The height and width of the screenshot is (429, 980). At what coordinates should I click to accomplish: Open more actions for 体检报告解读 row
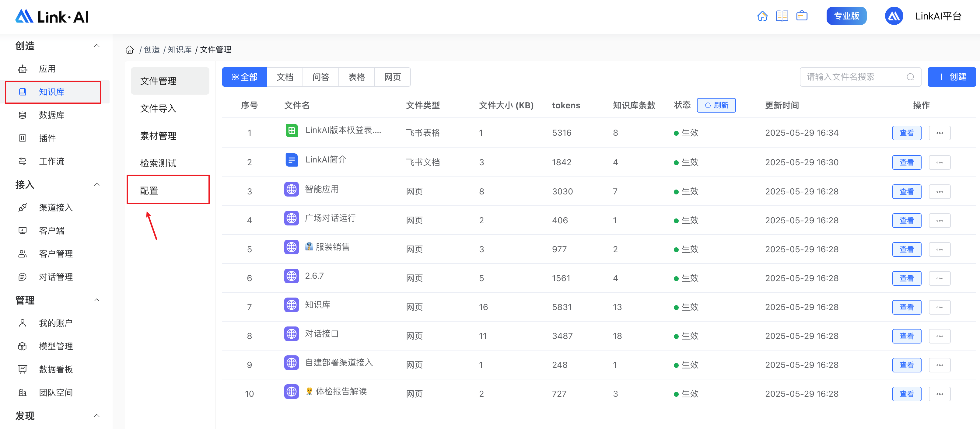point(939,394)
